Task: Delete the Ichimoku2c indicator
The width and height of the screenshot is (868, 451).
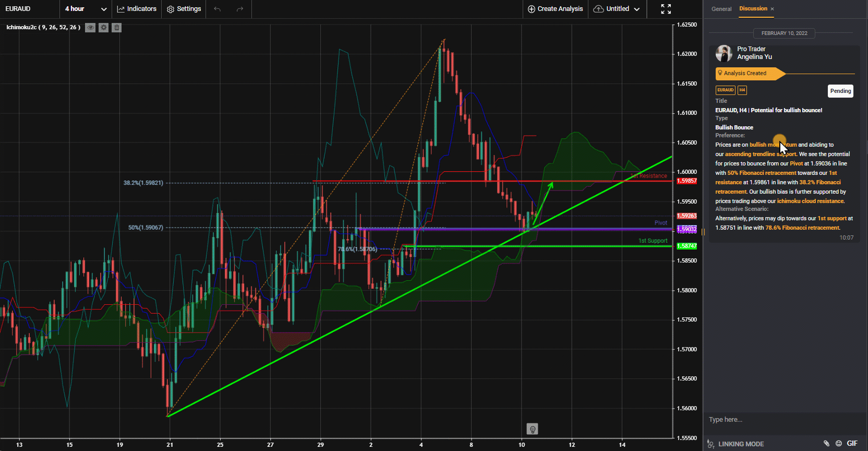Action: point(117,28)
